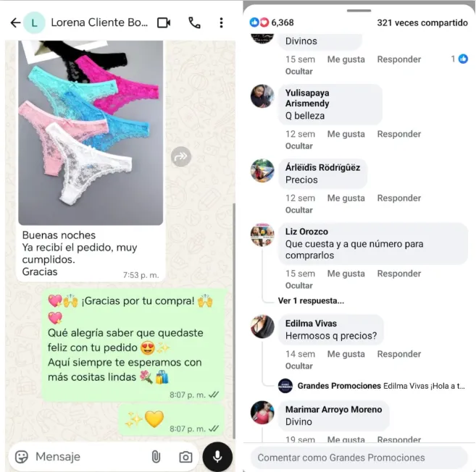This screenshot has width=476, height=472.
Task: Open the camera from message bar
Action: click(185, 457)
